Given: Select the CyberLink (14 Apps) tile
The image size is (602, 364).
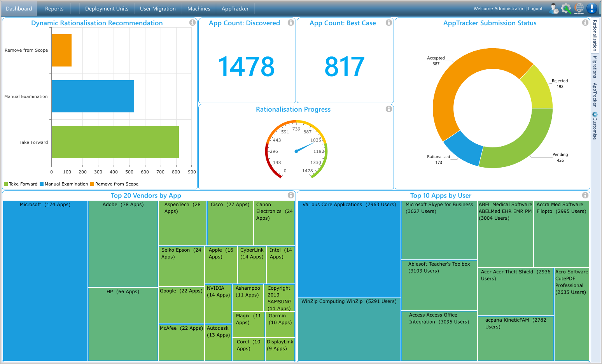Looking at the screenshot, I should click(x=252, y=264).
